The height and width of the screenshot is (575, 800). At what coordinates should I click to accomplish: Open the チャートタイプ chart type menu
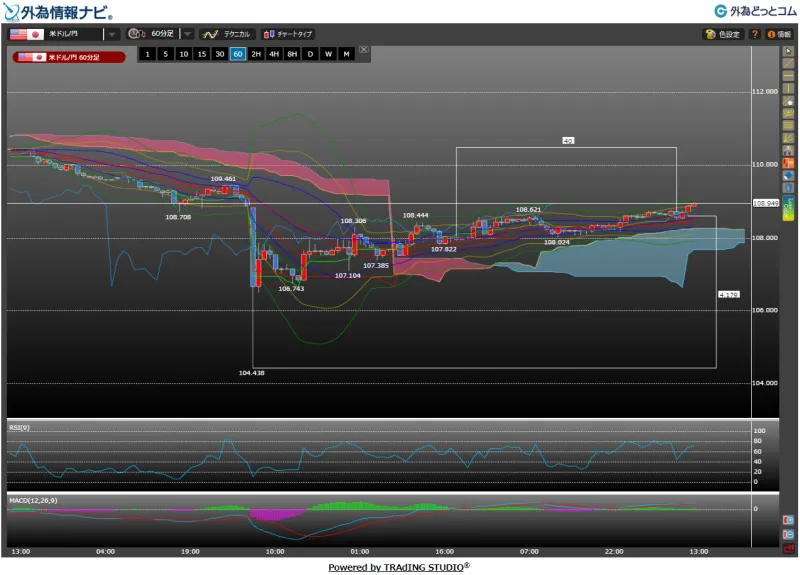tap(288, 34)
